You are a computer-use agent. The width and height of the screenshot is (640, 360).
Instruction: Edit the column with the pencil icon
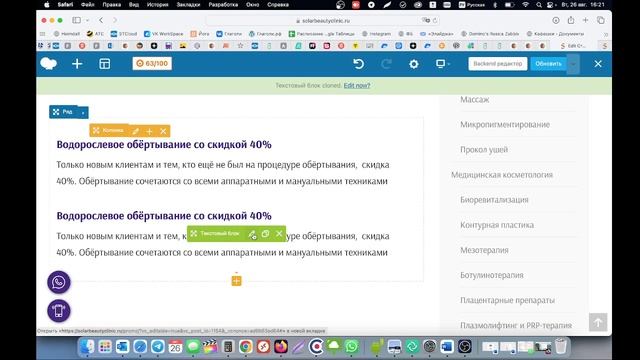(136, 131)
